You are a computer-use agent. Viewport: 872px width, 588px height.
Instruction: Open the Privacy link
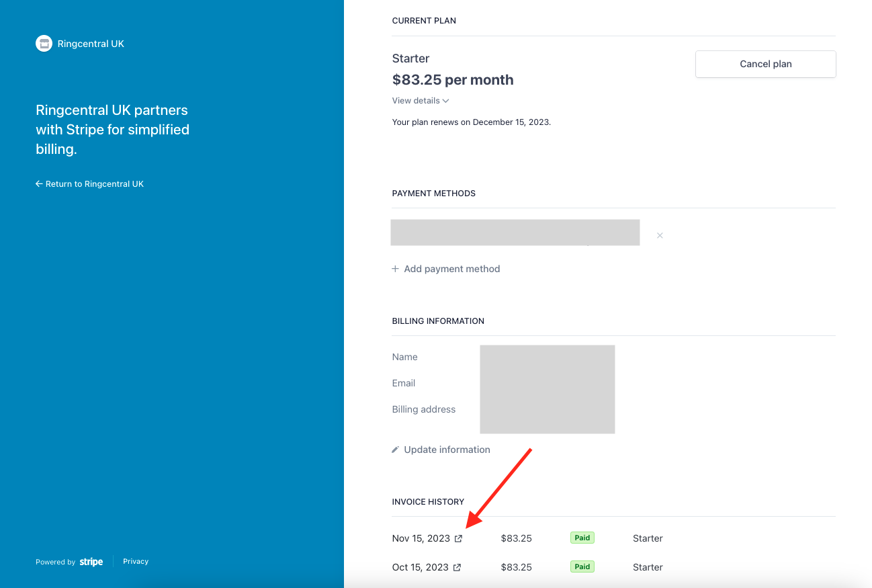[x=136, y=562]
